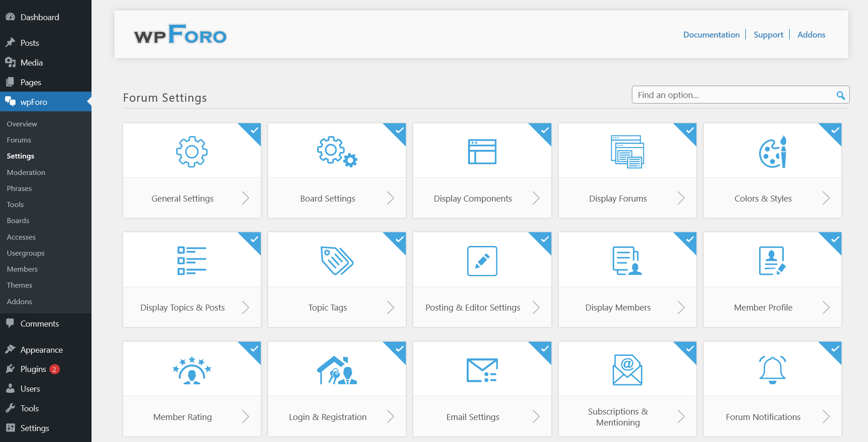The width and height of the screenshot is (868, 442).
Task: Click the Subscriptions & Mentioning mail icon
Action: [627, 370]
